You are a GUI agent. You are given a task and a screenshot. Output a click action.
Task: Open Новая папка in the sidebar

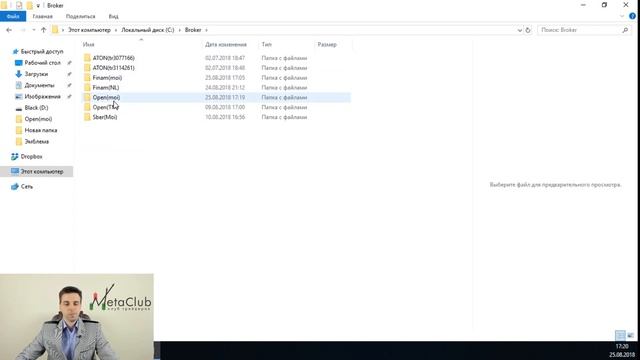click(x=41, y=130)
